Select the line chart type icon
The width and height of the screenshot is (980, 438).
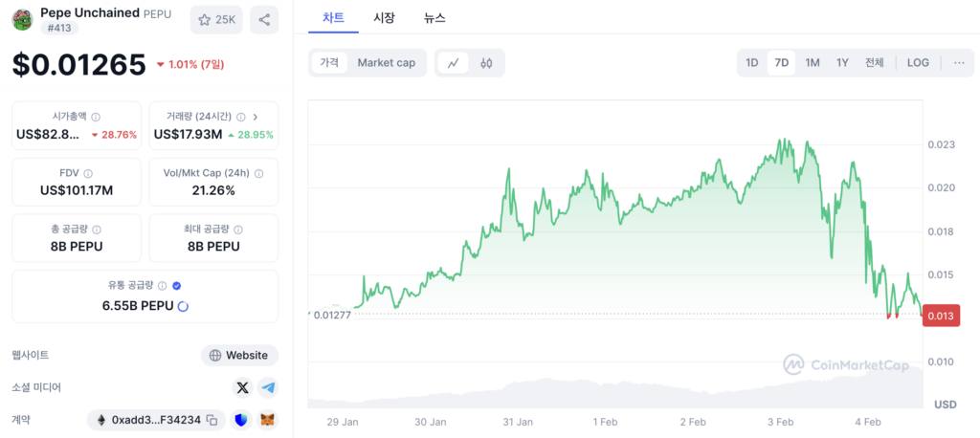[x=454, y=62]
